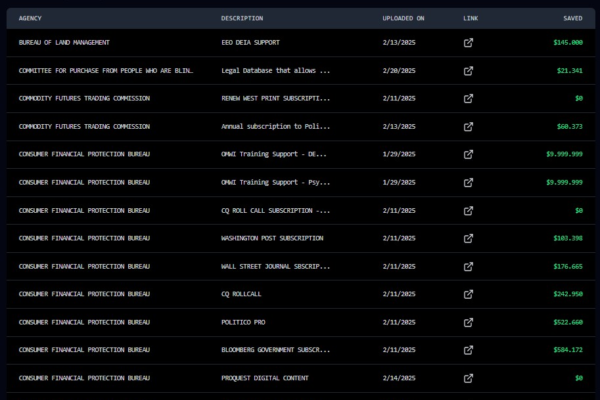This screenshot has width=600, height=400.
Task: Click OMWI Training Support - Psy... description
Action: point(276,183)
